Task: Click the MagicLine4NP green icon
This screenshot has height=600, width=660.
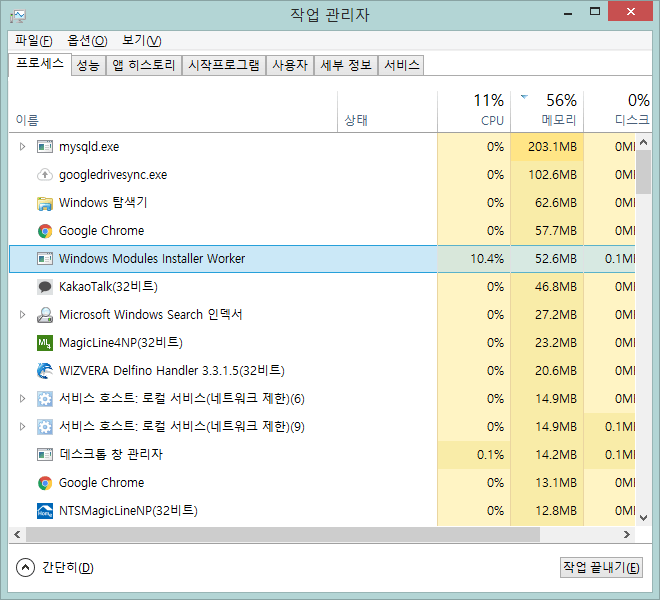Action: point(45,343)
